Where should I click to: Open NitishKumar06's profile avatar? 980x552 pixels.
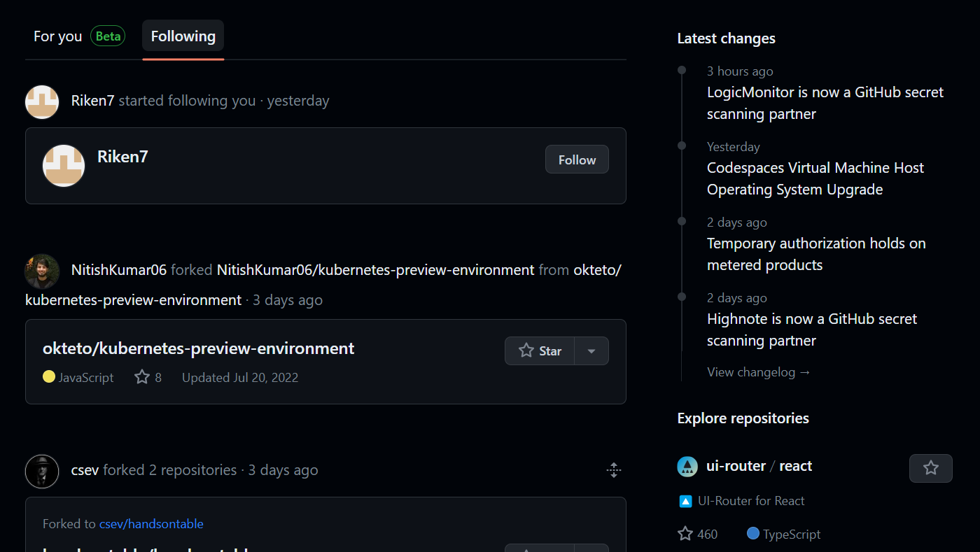point(41,271)
